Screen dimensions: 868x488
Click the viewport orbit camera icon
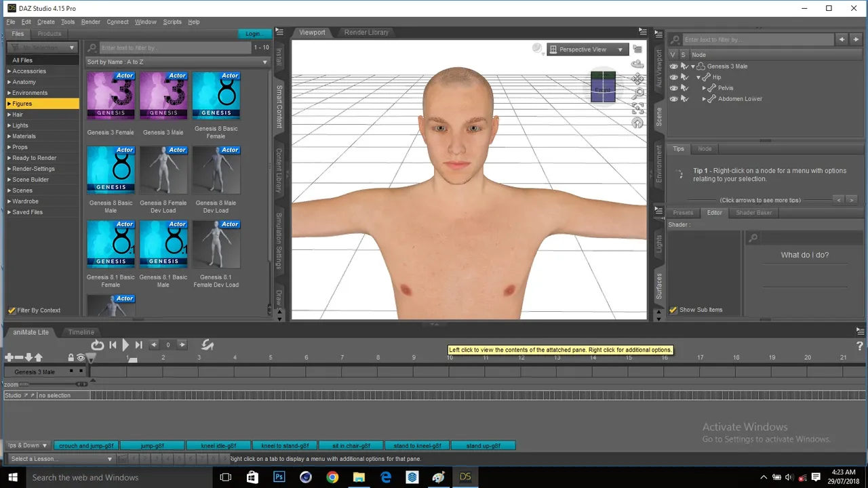click(637, 64)
